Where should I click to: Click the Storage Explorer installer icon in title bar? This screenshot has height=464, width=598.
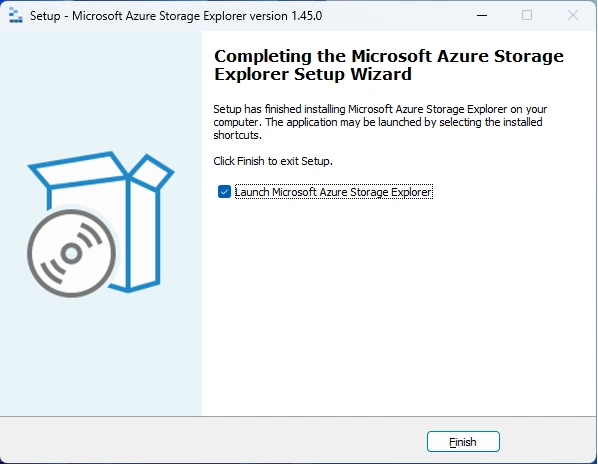pos(16,16)
